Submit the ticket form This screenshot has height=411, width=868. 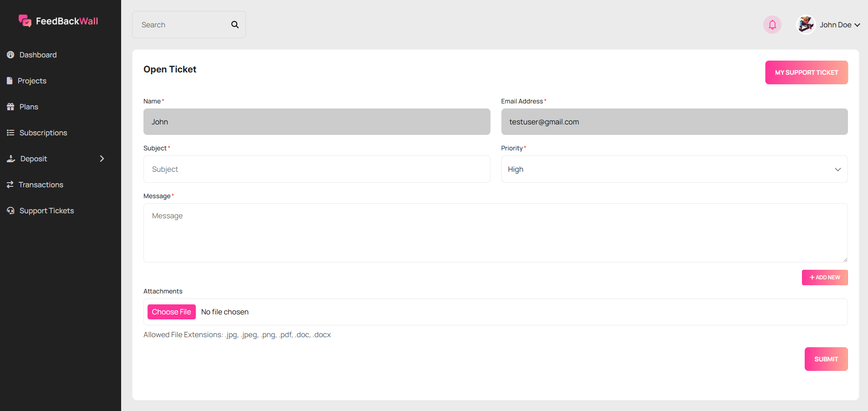(826, 359)
